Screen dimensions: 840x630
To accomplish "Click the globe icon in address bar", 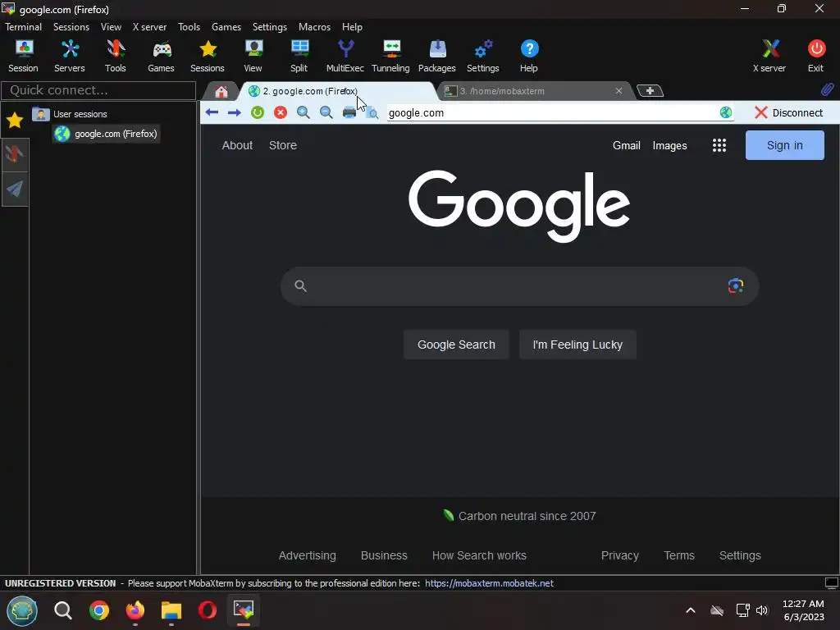I will 726,112.
